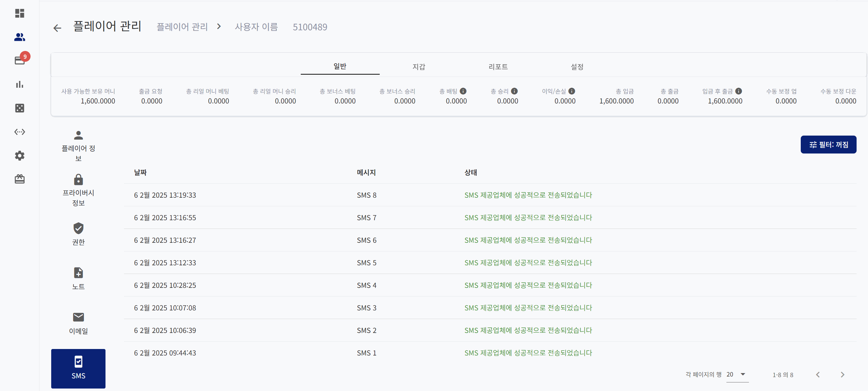Open the players (people) sidebar icon
868x391 pixels.
pos(19,37)
